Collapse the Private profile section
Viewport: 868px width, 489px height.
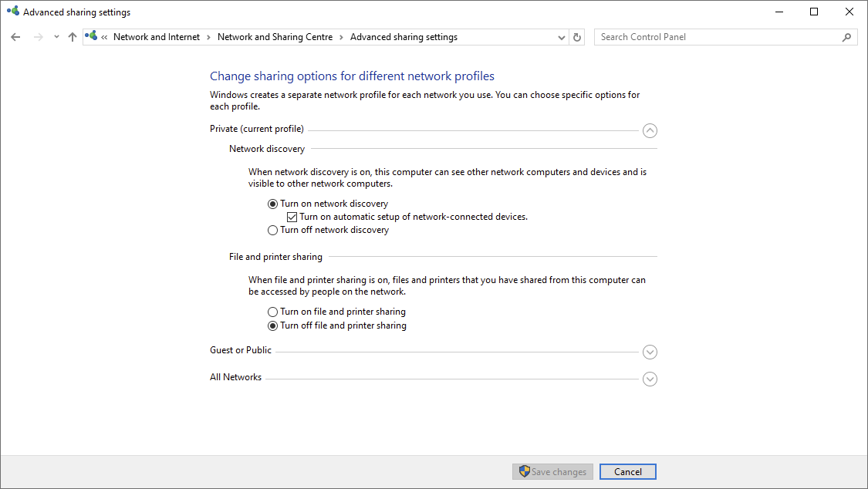[650, 131]
